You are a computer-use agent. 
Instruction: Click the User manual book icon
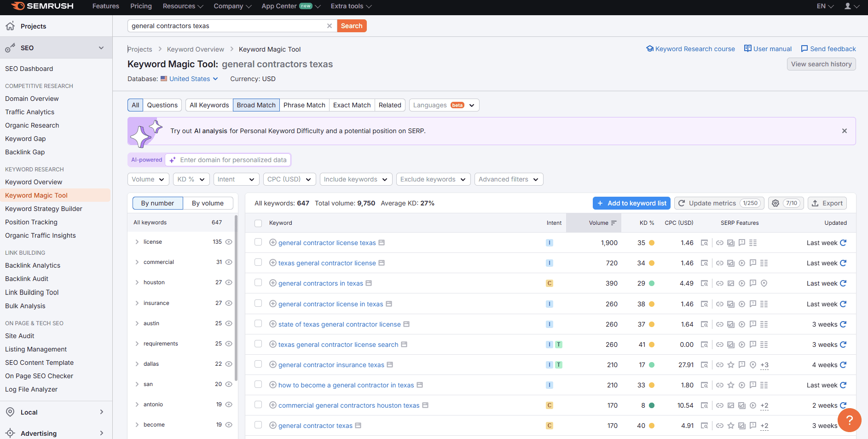tap(748, 49)
